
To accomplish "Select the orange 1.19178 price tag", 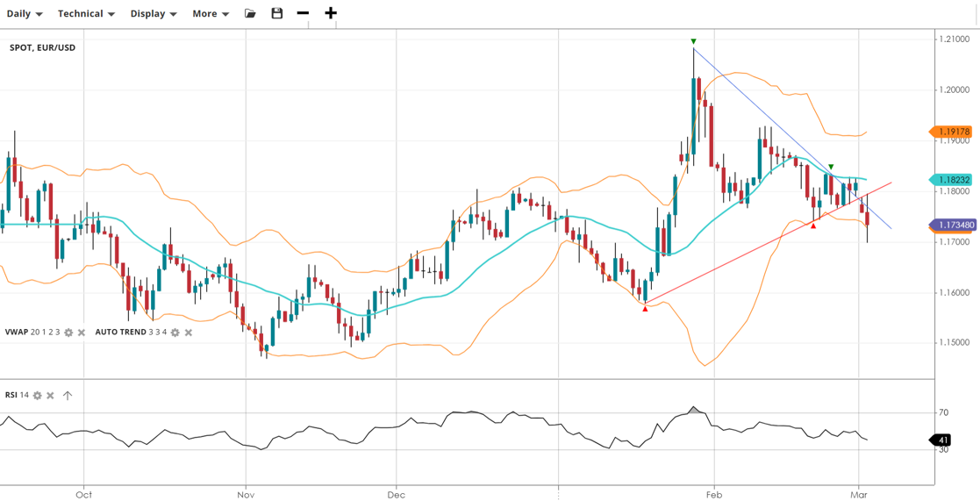I will (951, 132).
